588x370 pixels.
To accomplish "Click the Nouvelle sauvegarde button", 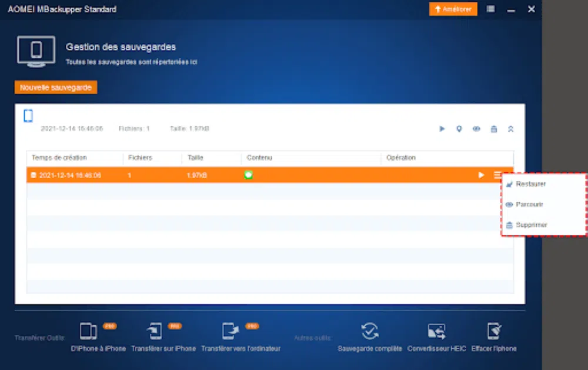I will point(56,88).
